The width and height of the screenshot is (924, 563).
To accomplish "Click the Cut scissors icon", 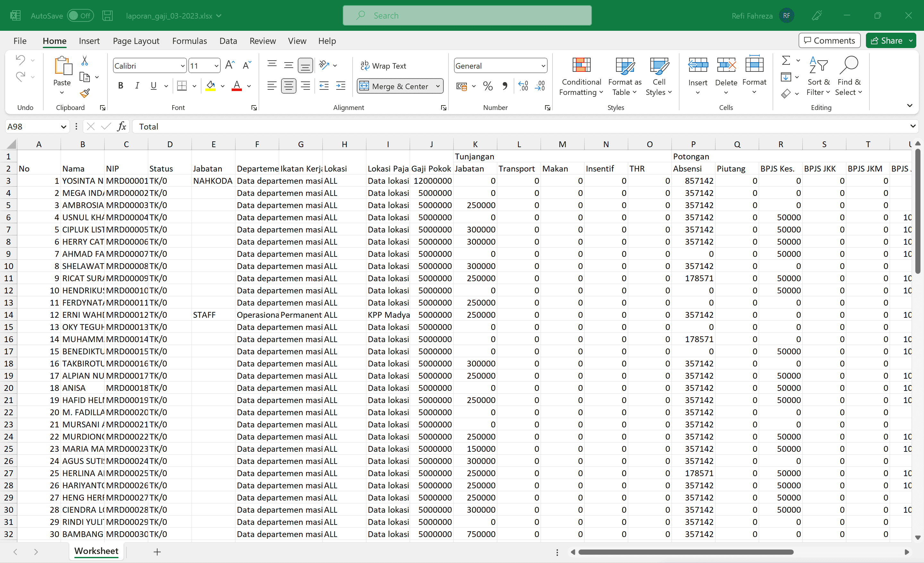I will coord(85,61).
